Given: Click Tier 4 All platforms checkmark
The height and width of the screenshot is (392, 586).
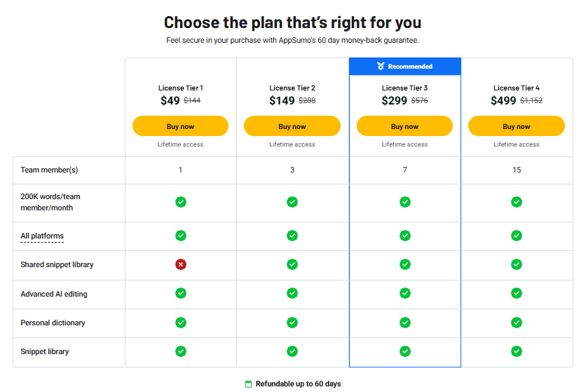Looking at the screenshot, I should click(x=517, y=236).
